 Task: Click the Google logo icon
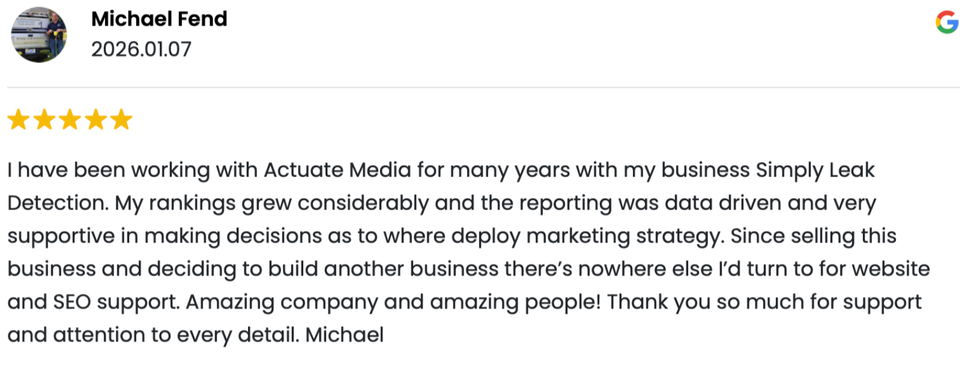click(946, 23)
